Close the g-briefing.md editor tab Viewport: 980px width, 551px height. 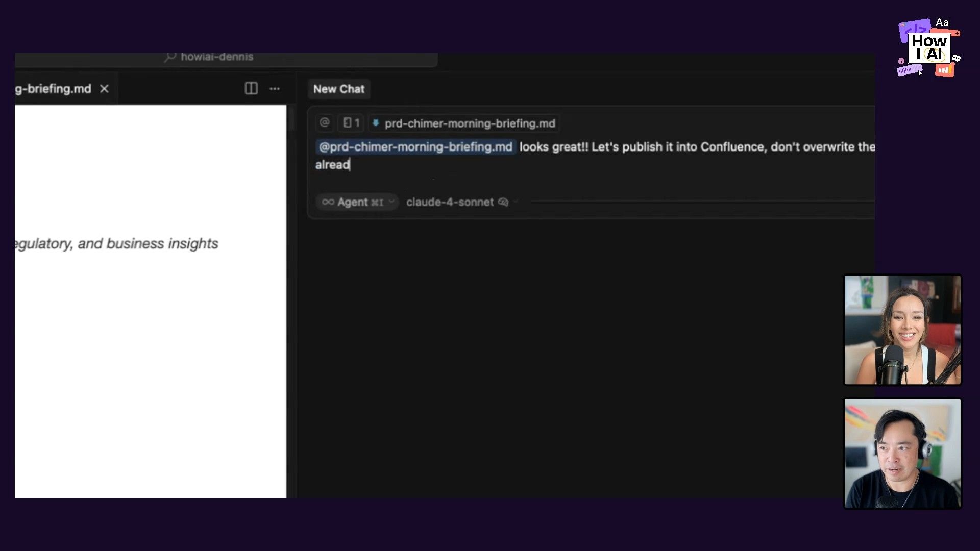(x=104, y=89)
